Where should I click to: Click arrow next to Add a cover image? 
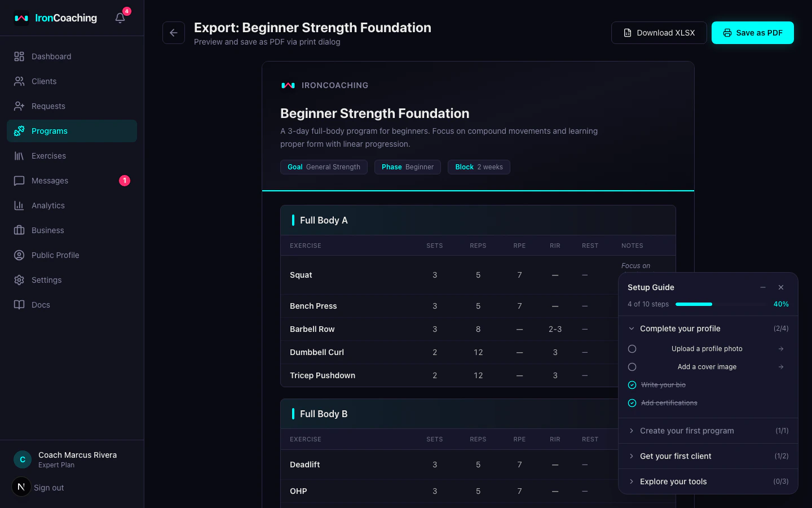(781, 367)
